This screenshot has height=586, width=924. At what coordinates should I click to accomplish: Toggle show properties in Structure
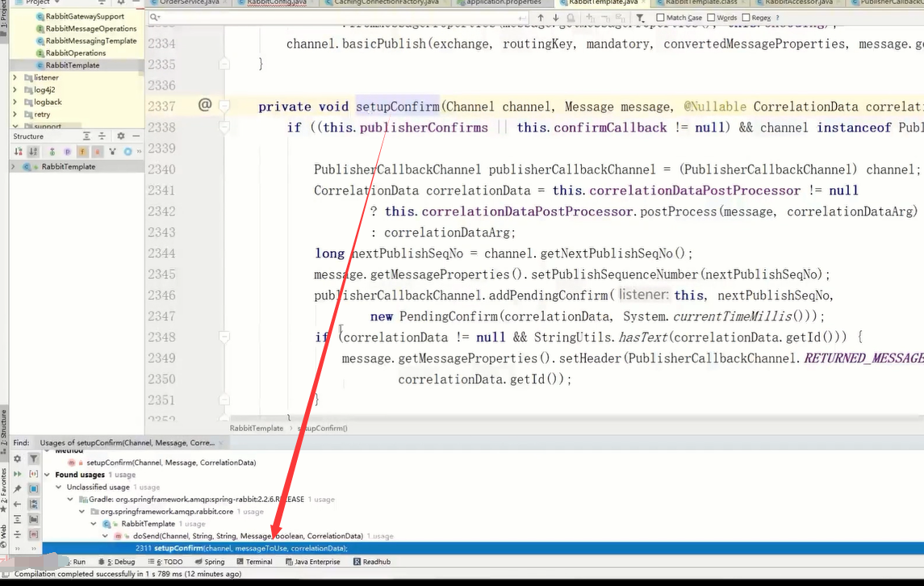click(x=67, y=152)
